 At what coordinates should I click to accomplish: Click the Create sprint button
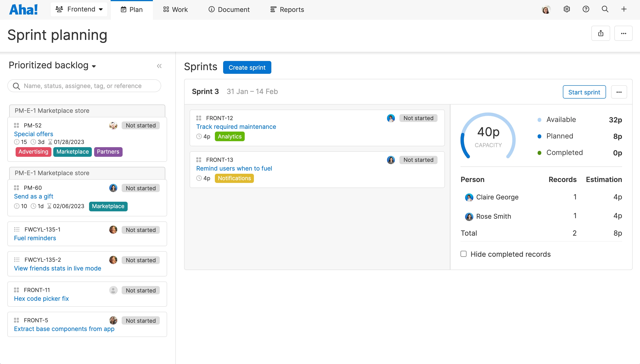point(247,67)
